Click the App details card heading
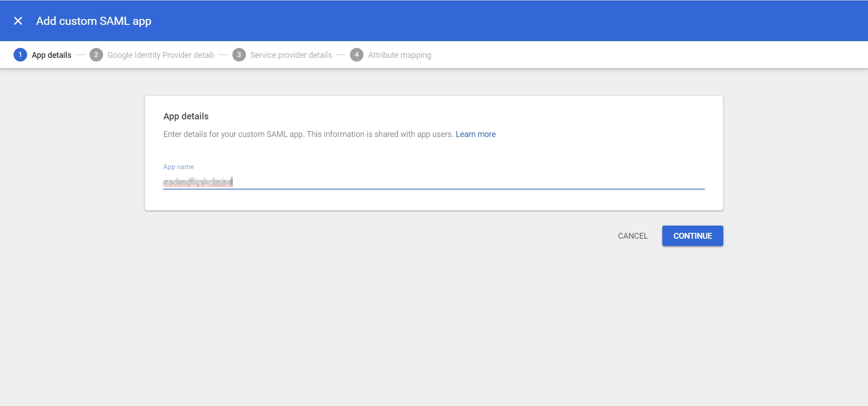Viewport: 868px width, 406px height. tap(186, 116)
